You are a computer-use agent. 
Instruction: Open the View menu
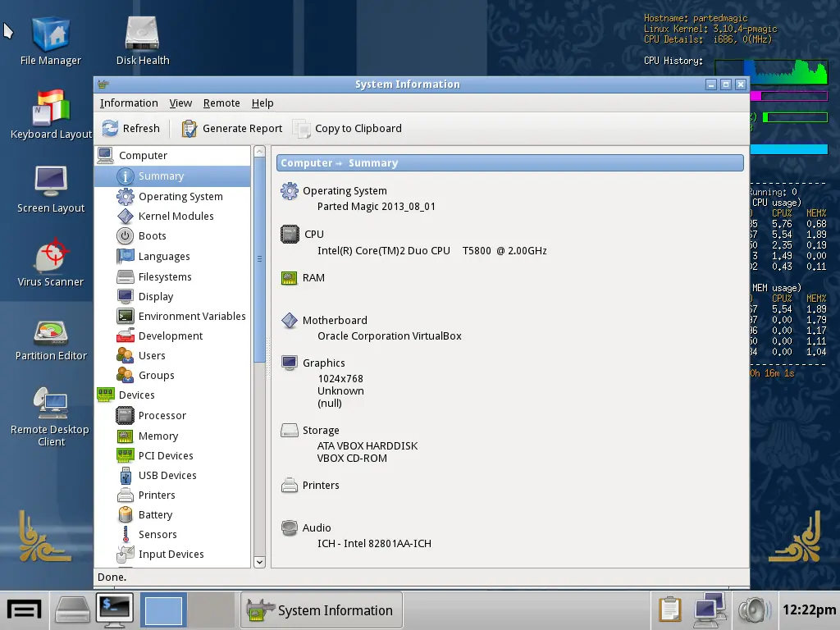point(180,103)
